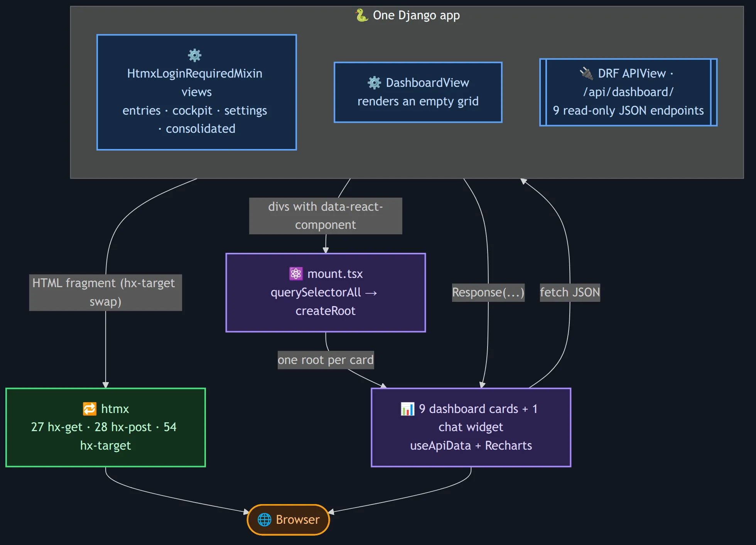Click 'useApiData + Recharts' text

(x=471, y=446)
